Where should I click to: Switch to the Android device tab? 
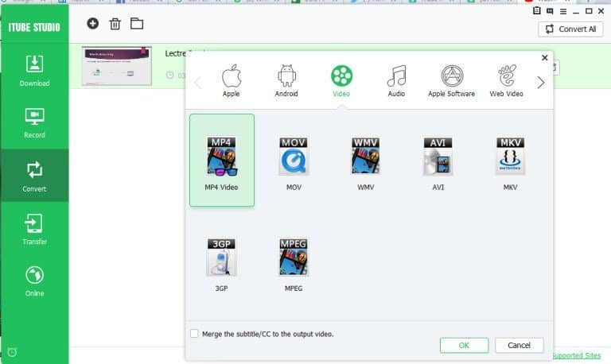point(286,80)
